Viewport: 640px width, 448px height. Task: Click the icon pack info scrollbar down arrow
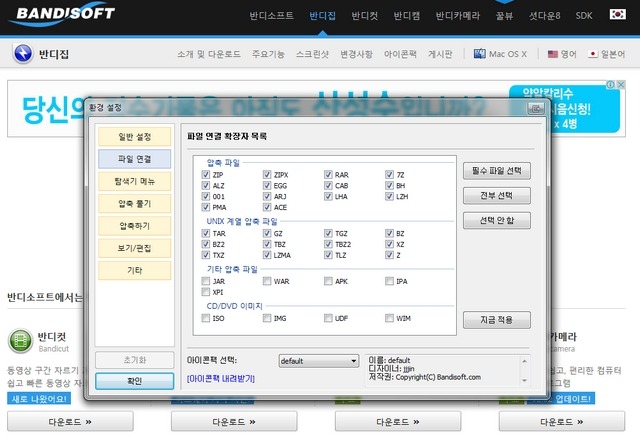524,380
